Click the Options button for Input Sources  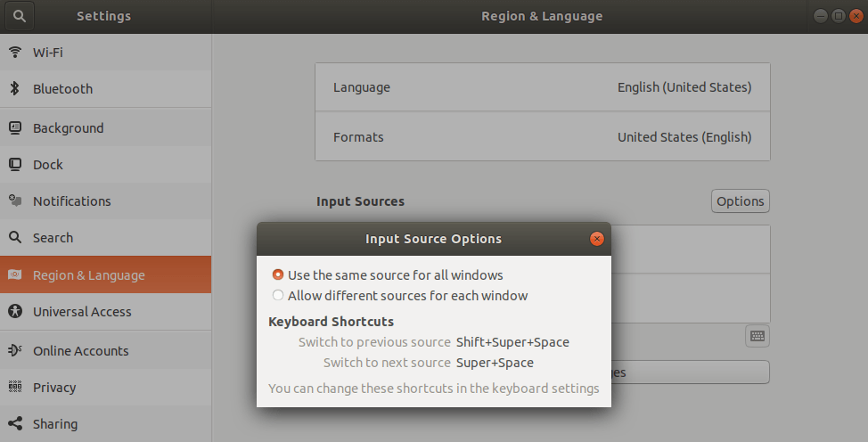(740, 201)
